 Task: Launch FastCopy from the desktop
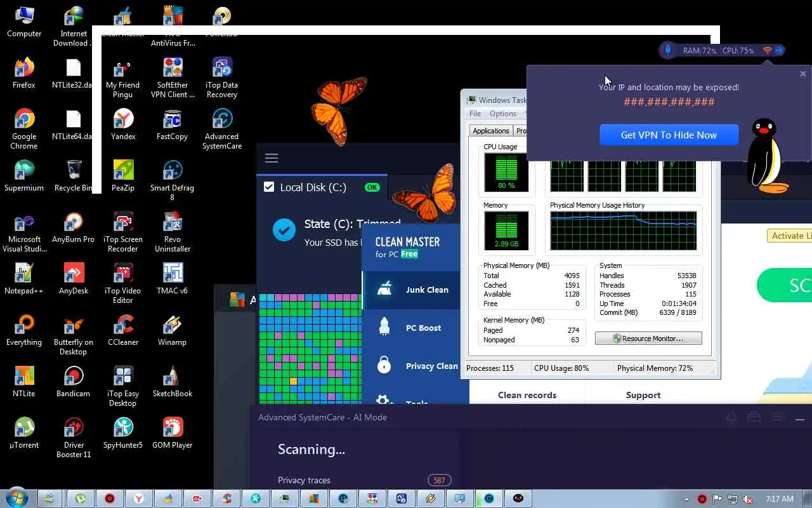coord(173,125)
